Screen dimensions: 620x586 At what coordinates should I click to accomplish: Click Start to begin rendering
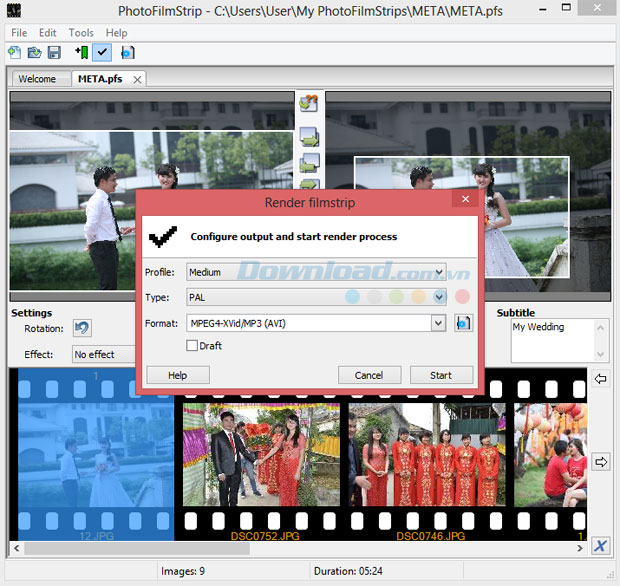(441, 375)
